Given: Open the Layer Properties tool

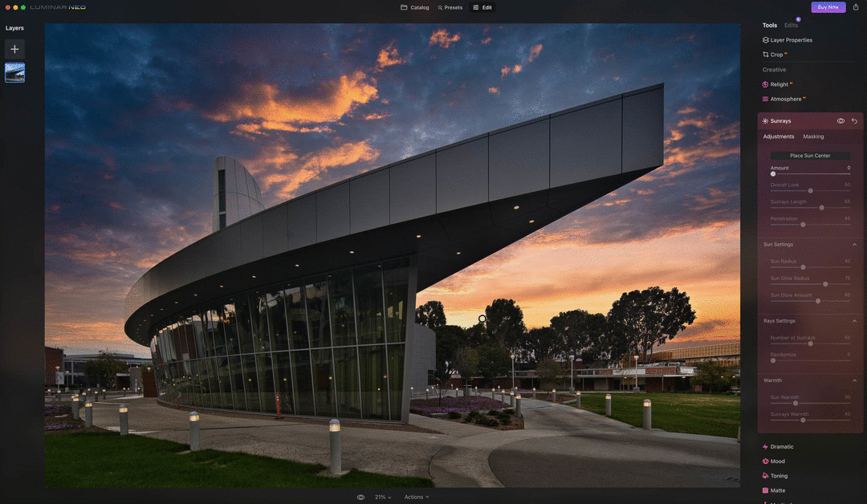Looking at the screenshot, I should 791,40.
